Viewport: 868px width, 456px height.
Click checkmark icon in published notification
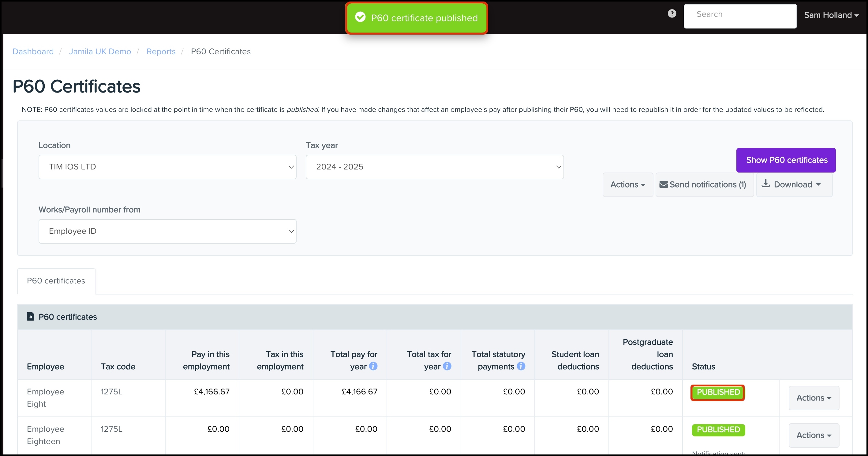click(x=360, y=17)
